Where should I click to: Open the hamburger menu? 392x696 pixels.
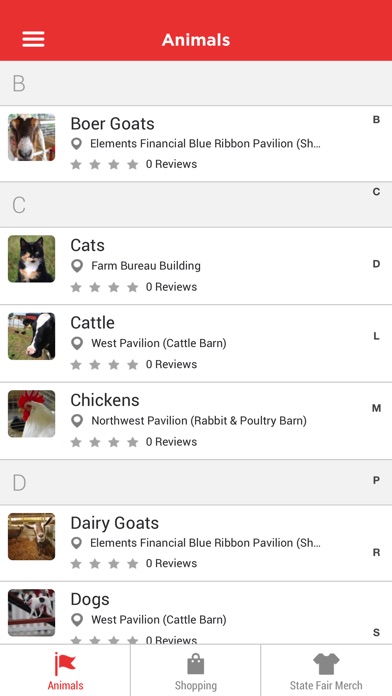[x=33, y=39]
